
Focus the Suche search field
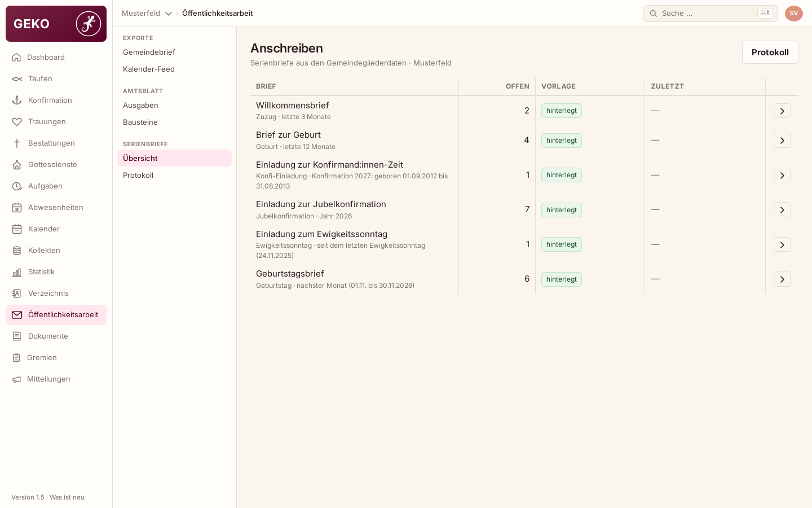tap(710, 14)
